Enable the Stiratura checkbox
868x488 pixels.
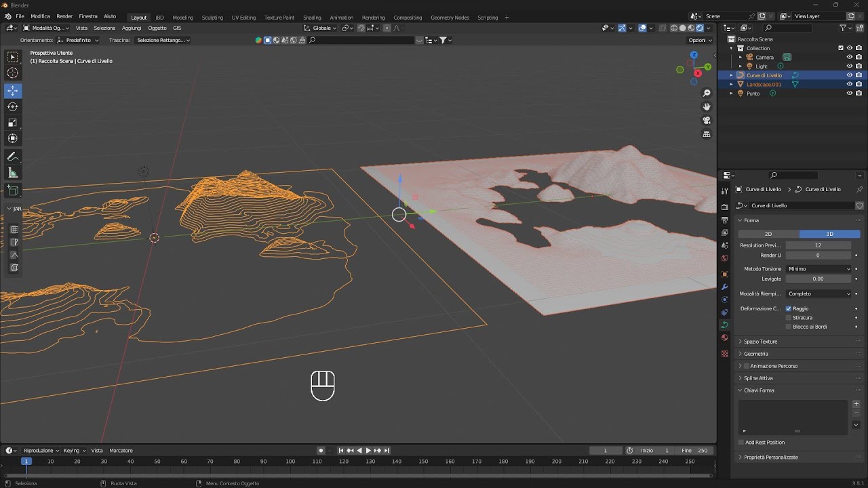pos(788,317)
